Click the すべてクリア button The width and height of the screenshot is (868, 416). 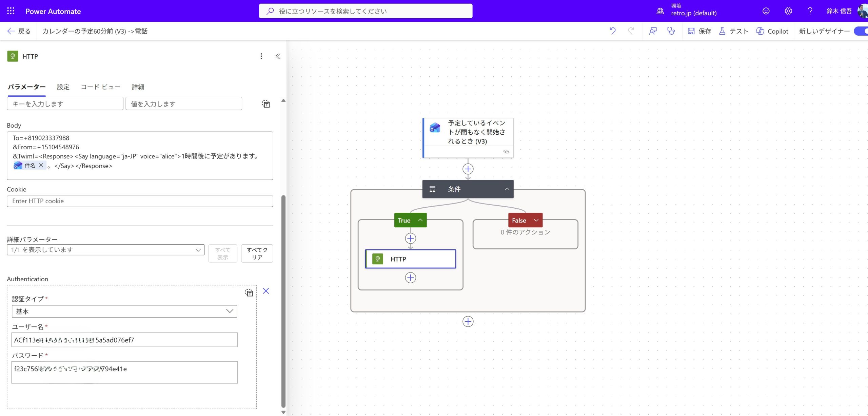pyautogui.click(x=257, y=253)
